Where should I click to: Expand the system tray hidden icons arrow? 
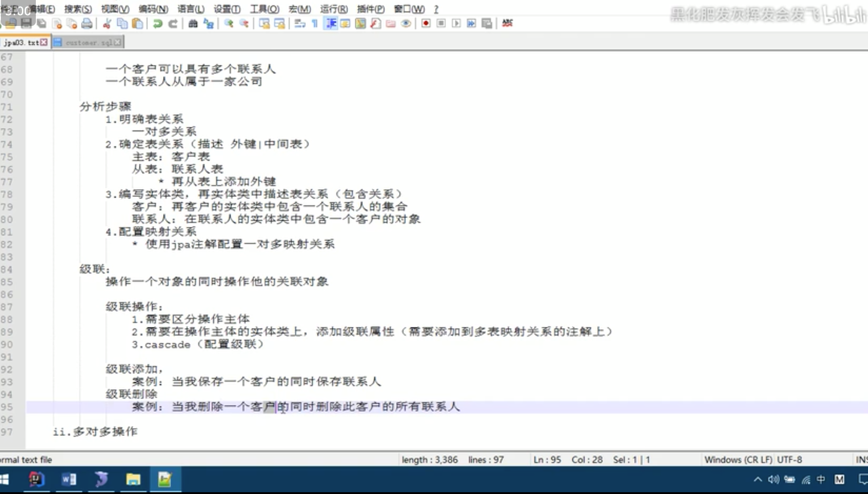coord(757,480)
